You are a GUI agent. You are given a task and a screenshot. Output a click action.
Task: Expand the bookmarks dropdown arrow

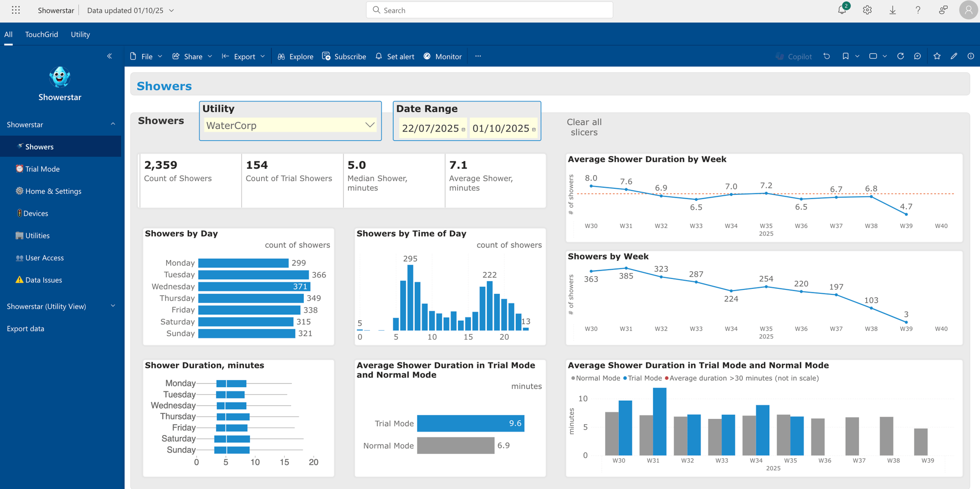(x=857, y=56)
